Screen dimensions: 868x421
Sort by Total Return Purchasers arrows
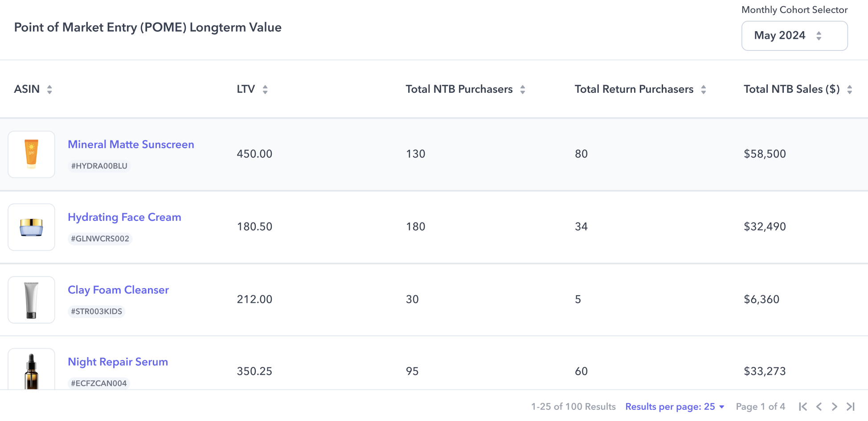pyautogui.click(x=704, y=90)
